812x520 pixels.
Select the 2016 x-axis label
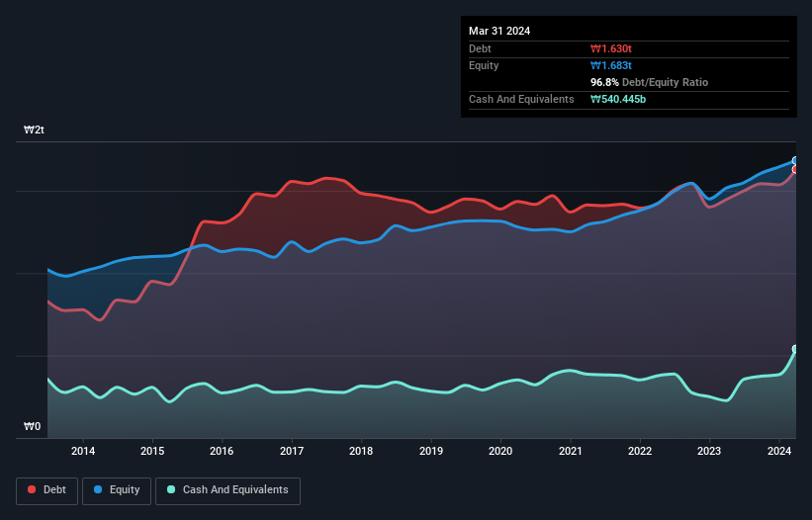click(222, 451)
